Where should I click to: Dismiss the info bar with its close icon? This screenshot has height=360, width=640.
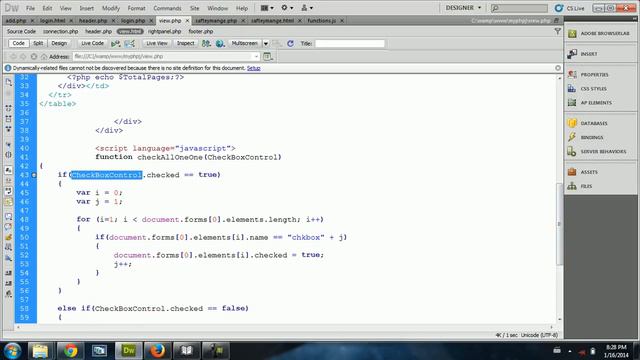point(558,68)
